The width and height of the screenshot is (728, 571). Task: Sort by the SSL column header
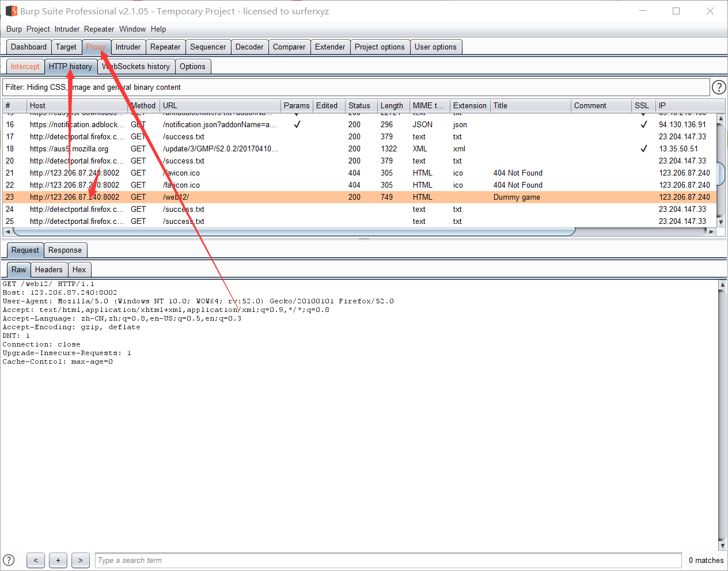point(643,106)
